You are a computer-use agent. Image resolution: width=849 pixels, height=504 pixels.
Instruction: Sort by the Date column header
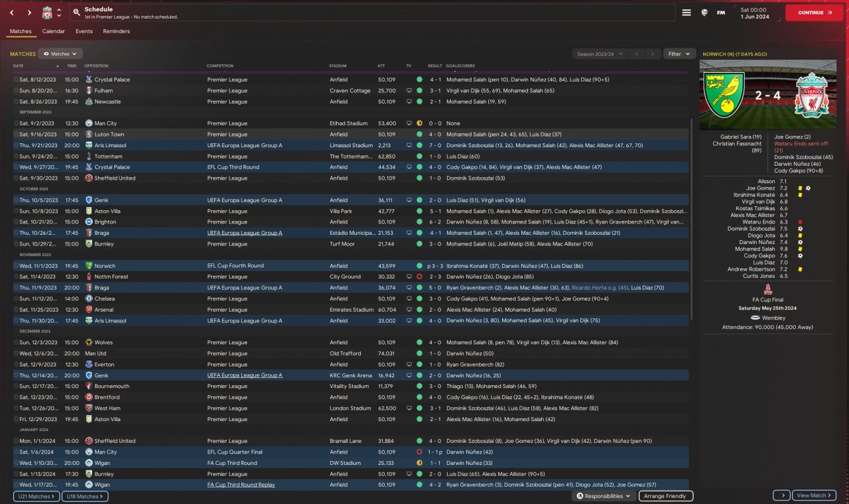[x=19, y=66]
